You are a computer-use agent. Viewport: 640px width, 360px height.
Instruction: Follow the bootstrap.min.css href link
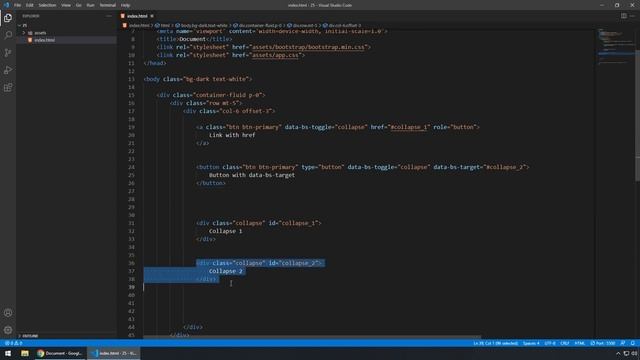pos(308,47)
